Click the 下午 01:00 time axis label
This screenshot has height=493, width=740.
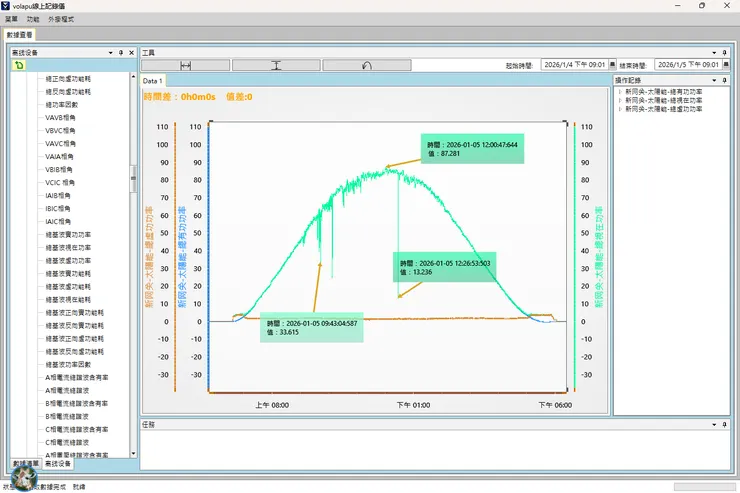413,405
